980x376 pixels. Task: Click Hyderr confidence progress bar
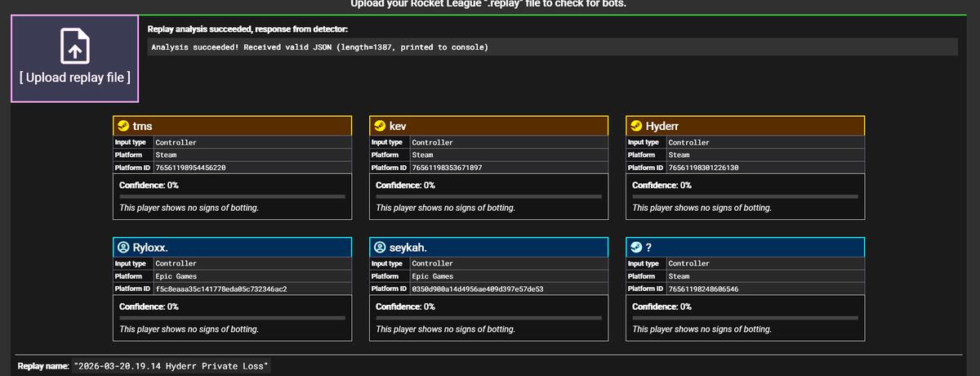(745, 197)
